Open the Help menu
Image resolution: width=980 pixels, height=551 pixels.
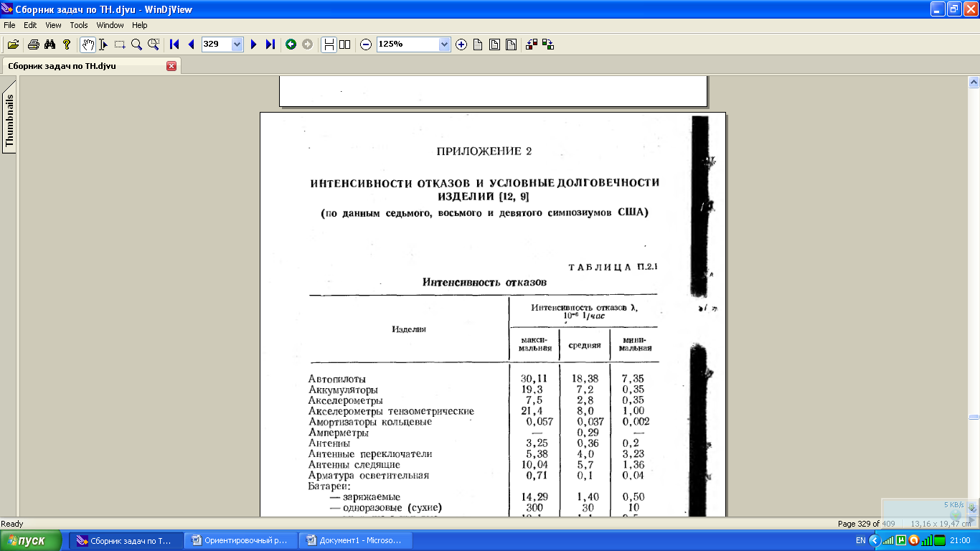tap(139, 25)
